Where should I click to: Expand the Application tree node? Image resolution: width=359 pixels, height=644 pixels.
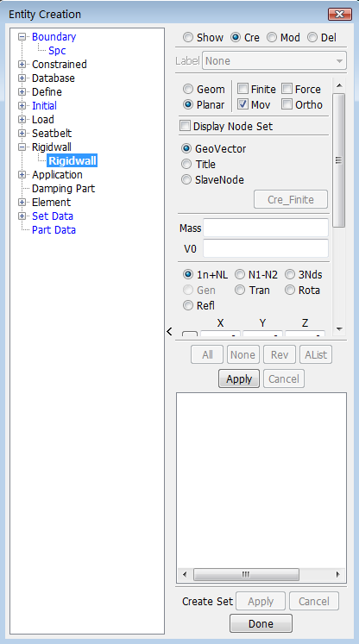[22, 174]
